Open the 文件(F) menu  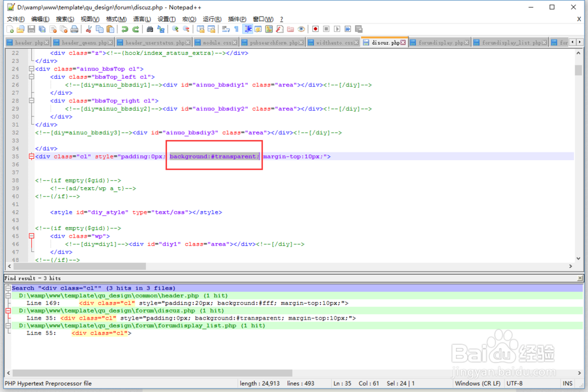(16, 19)
